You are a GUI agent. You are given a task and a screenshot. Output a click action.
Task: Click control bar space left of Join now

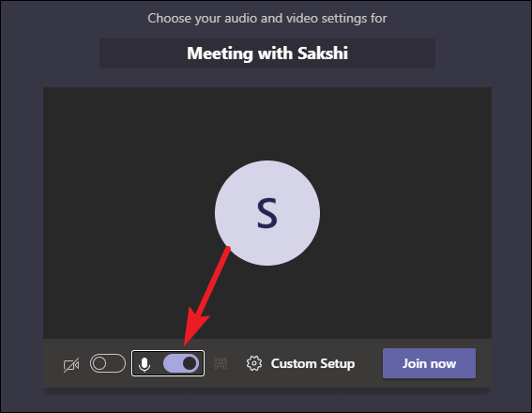[x=369, y=363]
